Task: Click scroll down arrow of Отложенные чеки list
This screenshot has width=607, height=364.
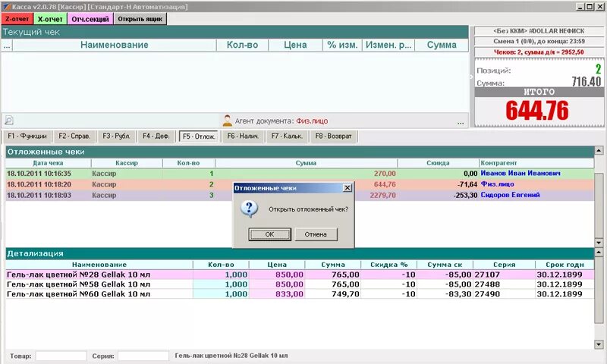Action: 599,243
